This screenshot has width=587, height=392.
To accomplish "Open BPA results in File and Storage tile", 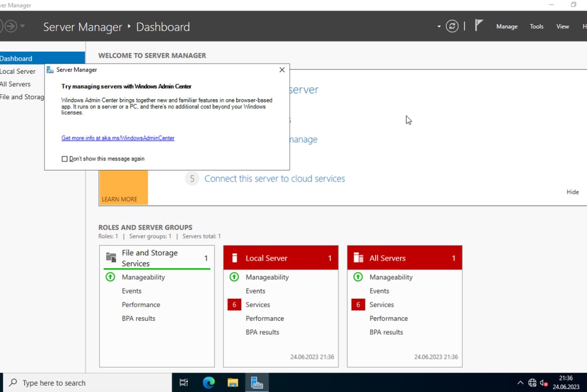I will [139, 319].
